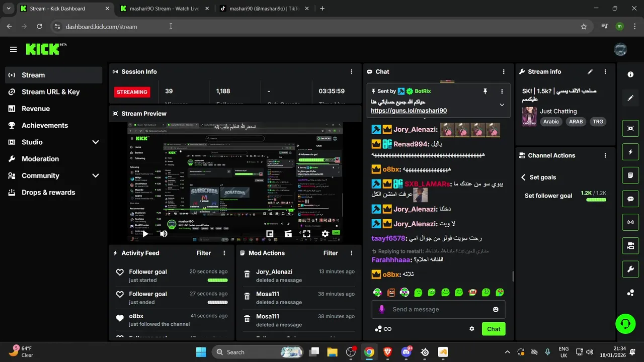The image size is (644, 362).
Task: Click the three-dots layout icon in the right sidebar
Action: [630, 293]
